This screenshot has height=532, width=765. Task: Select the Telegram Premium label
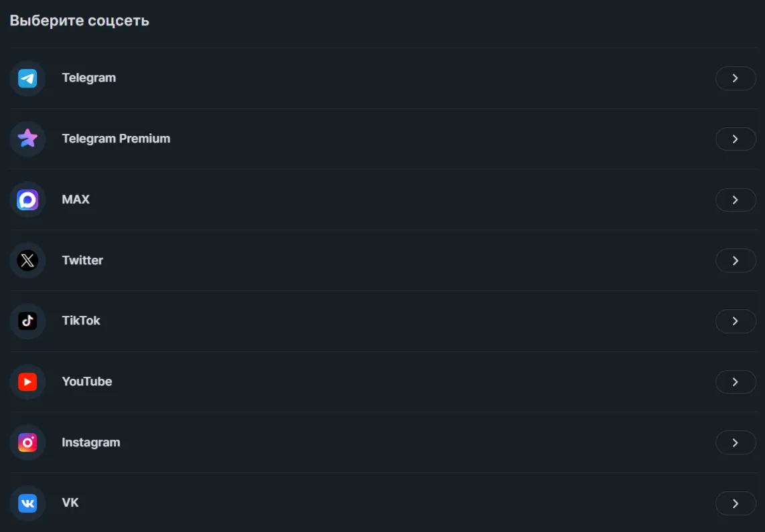coord(116,139)
